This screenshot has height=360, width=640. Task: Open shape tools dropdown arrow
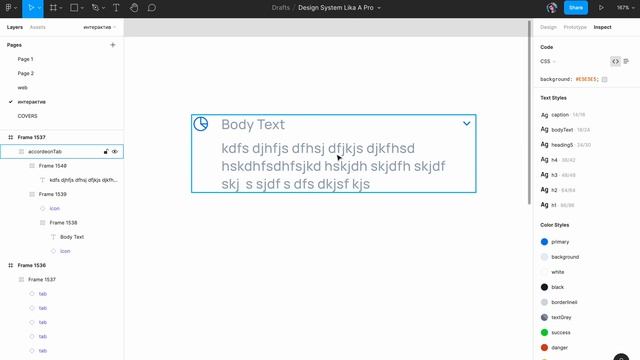click(x=82, y=8)
